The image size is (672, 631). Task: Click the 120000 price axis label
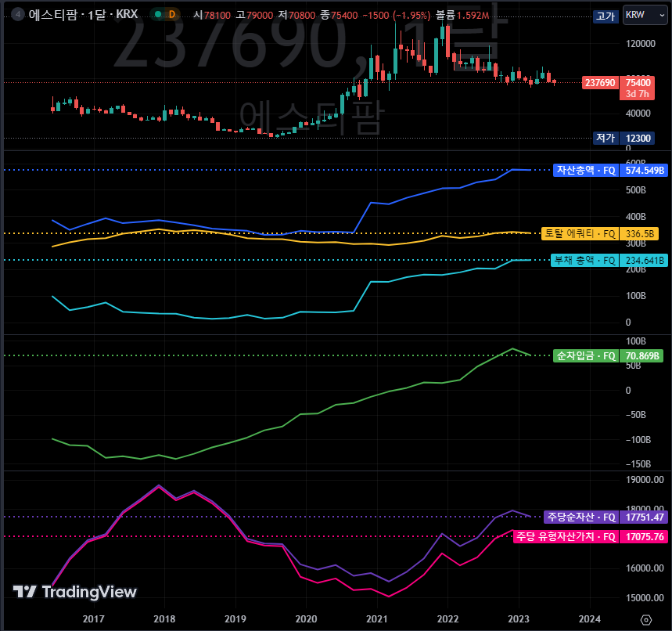click(x=640, y=44)
